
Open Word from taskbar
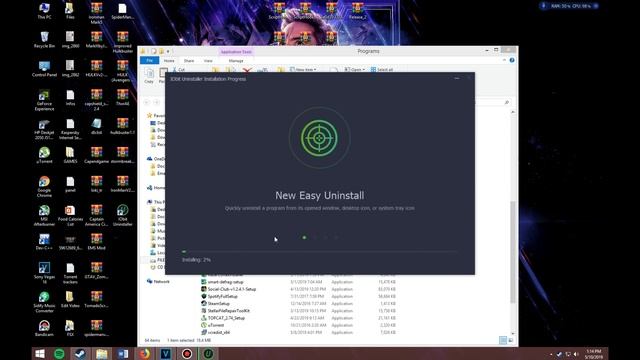click(x=123, y=353)
